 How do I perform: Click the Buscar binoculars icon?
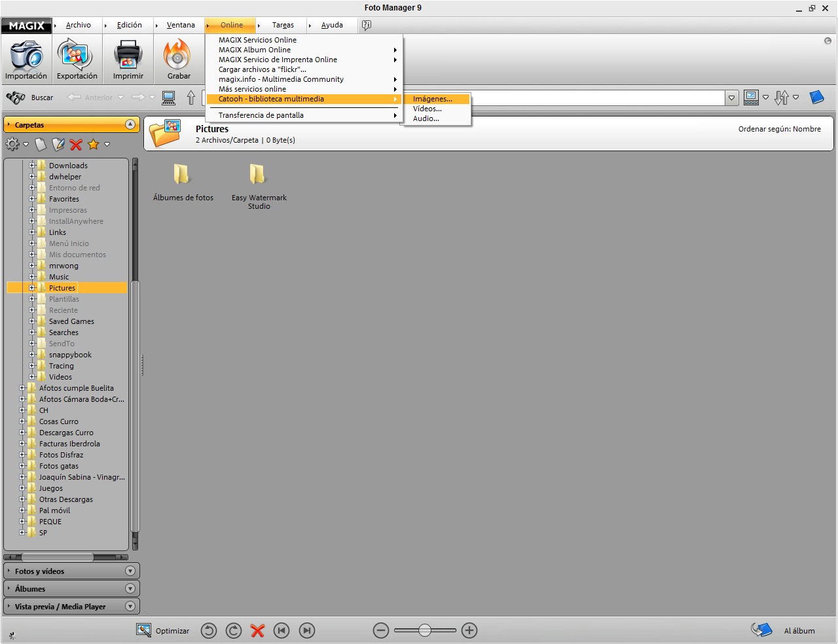15,98
